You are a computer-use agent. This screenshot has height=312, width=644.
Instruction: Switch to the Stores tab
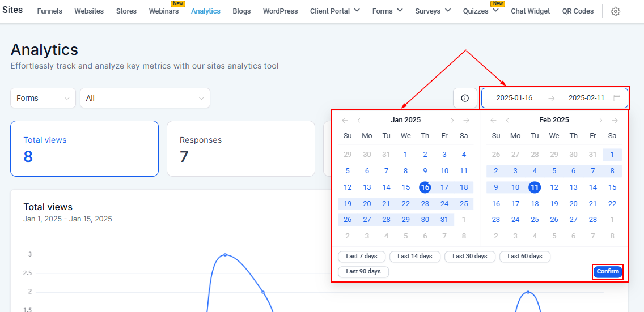126,11
